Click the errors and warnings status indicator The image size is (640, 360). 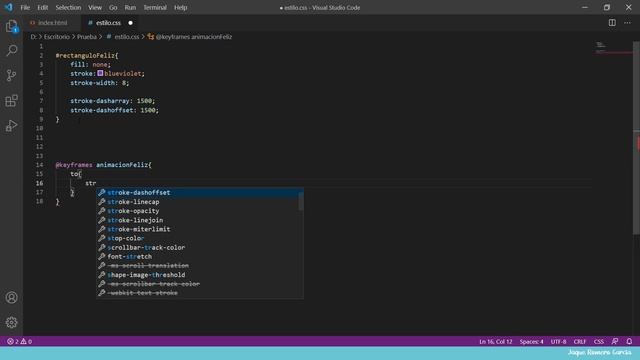point(19,341)
